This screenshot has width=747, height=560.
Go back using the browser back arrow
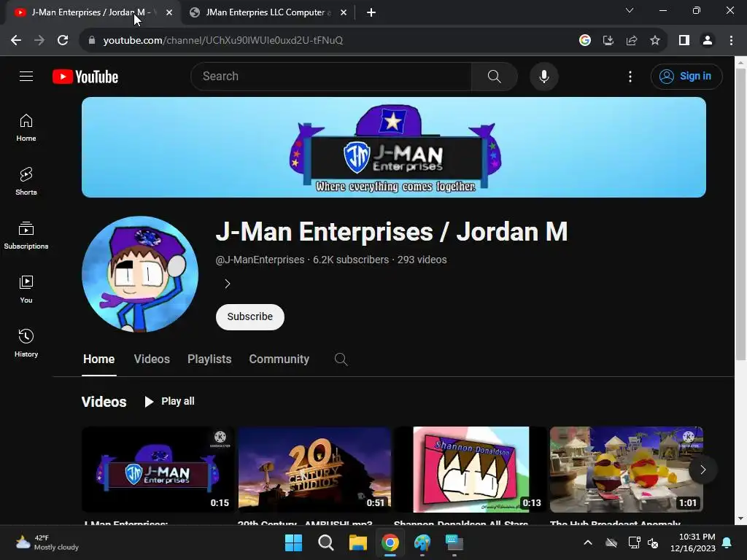(x=16, y=40)
